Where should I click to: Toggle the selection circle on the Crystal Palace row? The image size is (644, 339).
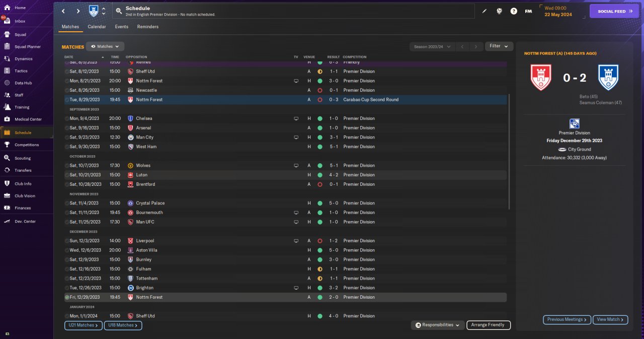67,203
